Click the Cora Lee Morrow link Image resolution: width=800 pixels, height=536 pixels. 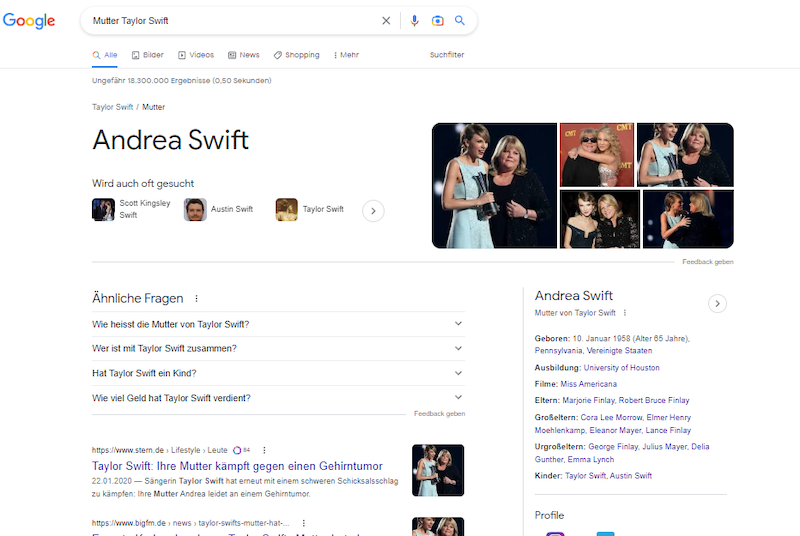tap(612, 417)
